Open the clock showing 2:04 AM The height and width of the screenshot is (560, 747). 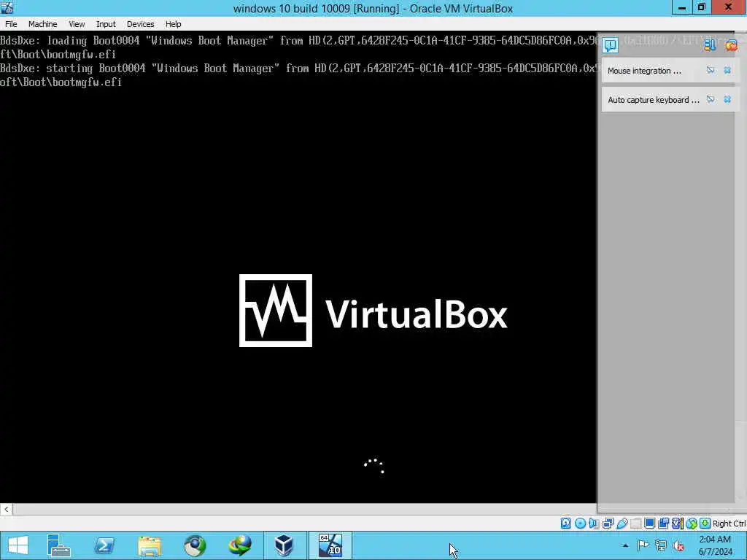[715, 545]
